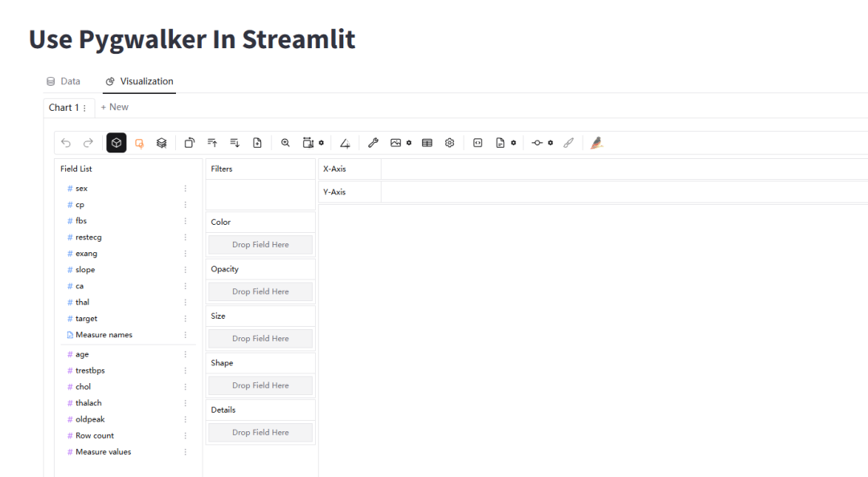
Task: Open export file options gear
Action: pos(514,143)
